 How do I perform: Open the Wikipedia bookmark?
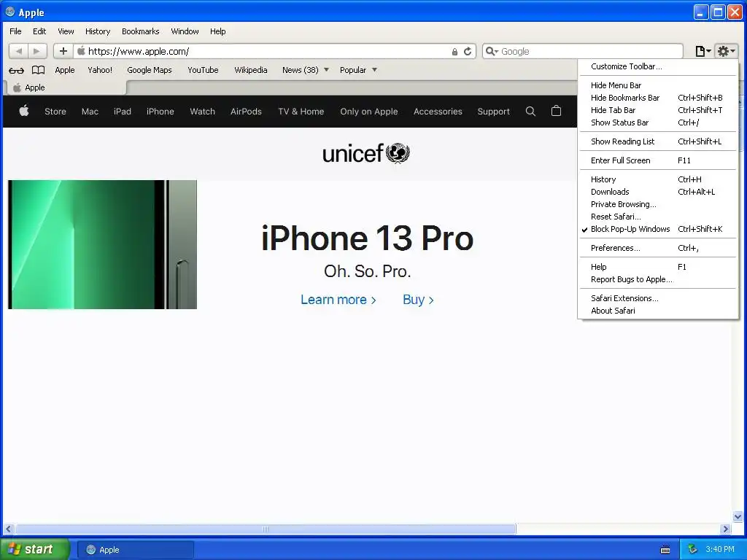point(251,70)
